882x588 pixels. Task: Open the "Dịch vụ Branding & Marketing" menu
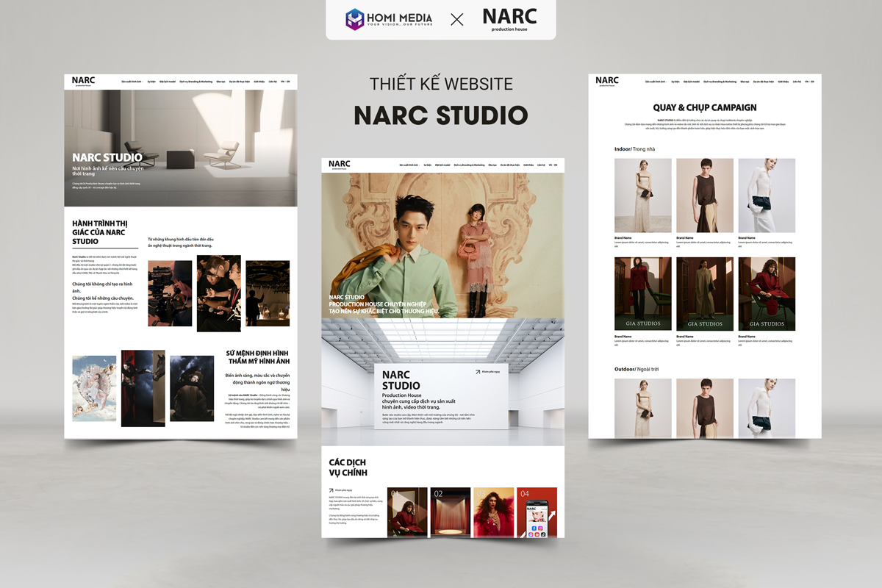[x=469, y=165]
